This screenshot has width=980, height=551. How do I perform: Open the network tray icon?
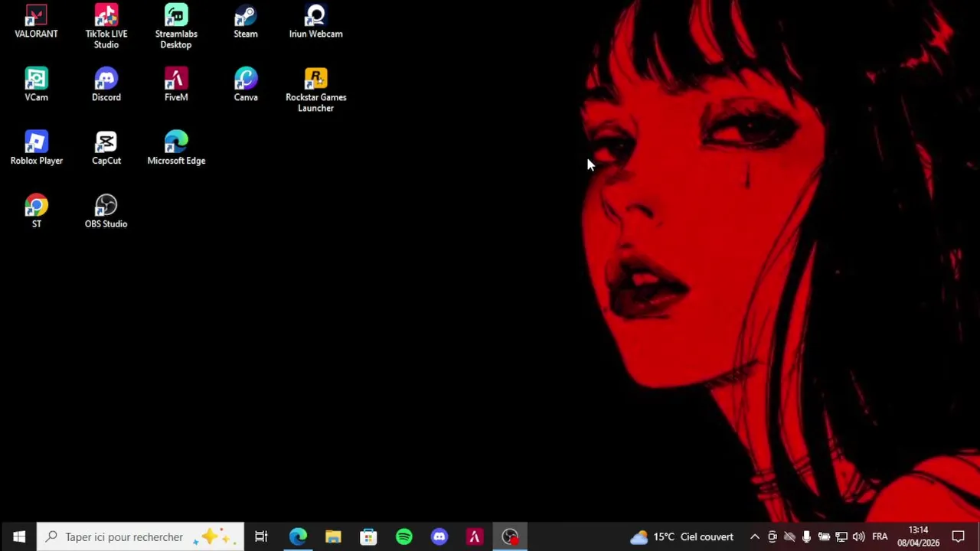[x=841, y=536]
